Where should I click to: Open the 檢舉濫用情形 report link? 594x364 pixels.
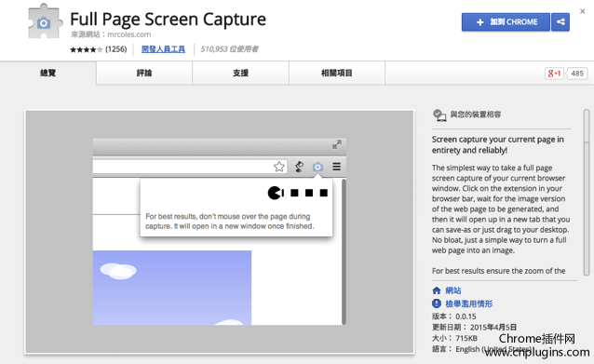click(468, 303)
